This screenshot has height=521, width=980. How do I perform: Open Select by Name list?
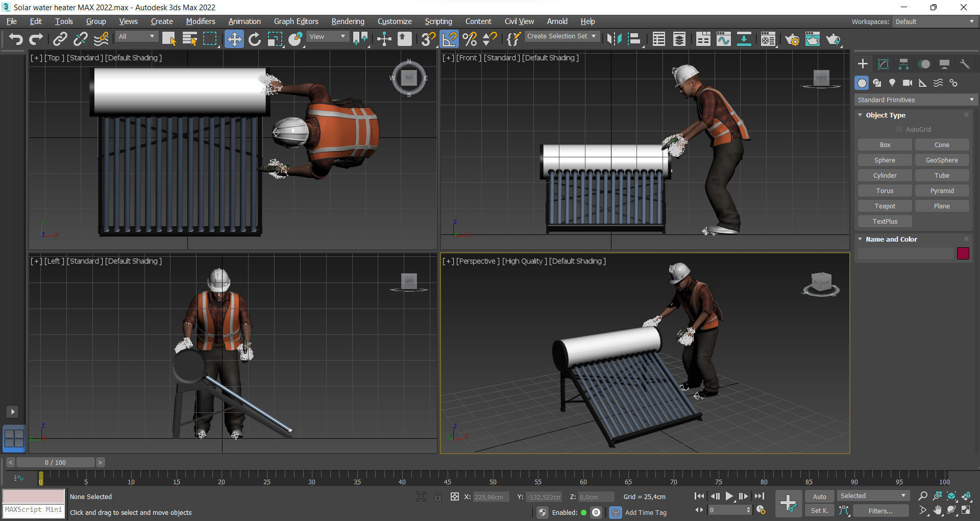point(190,39)
